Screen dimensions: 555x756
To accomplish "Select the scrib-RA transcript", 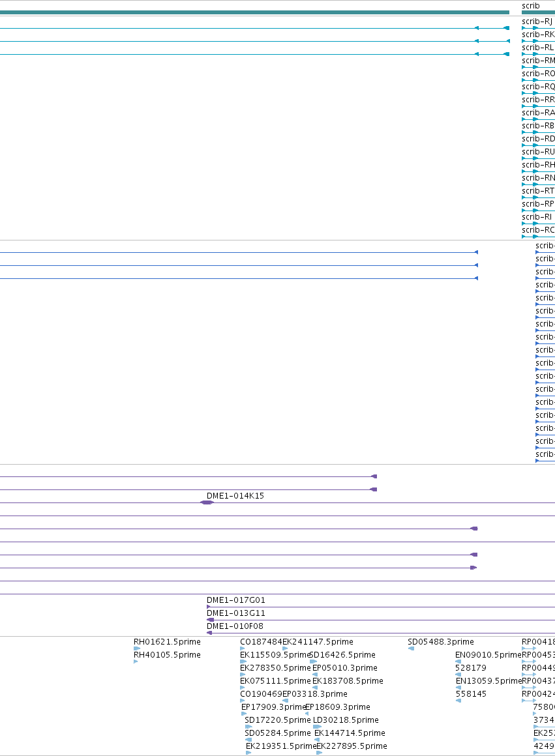I will pos(538,112).
